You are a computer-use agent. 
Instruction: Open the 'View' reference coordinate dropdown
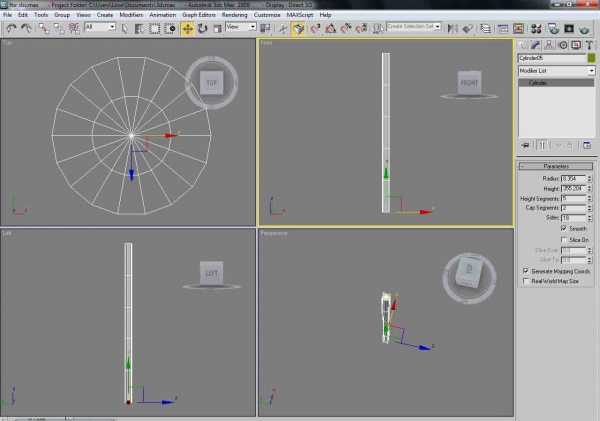[x=241, y=27]
